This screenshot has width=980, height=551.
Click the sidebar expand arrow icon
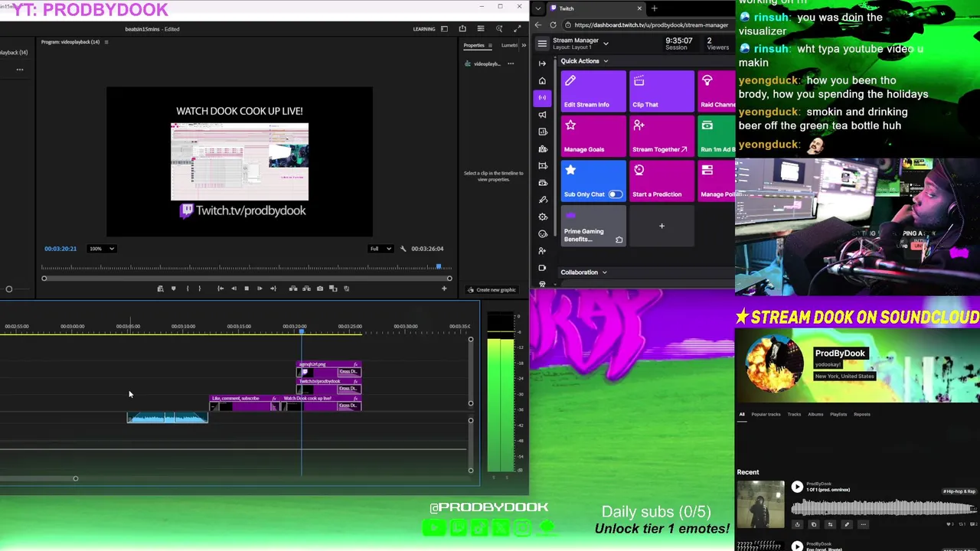coord(542,64)
